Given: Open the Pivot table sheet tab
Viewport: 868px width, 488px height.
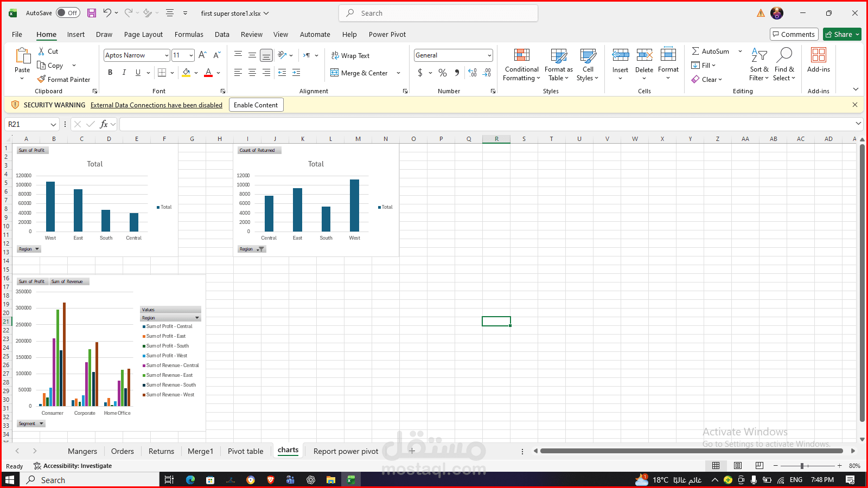Looking at the screenshot, I should (x=246, y=451).
